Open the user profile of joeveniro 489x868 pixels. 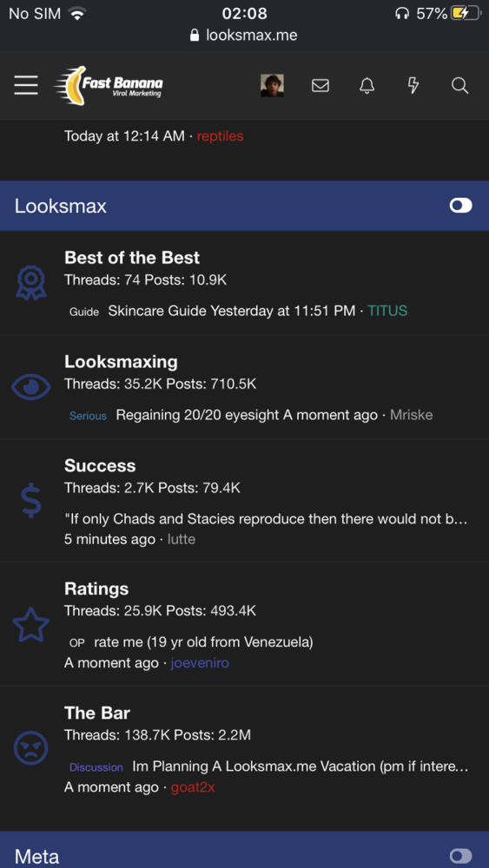point(200,662)
